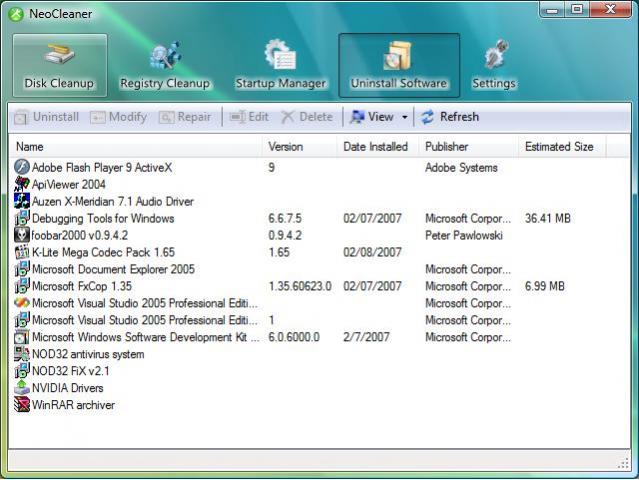
Task: Expand the View dropdown arrow
Action: (405, 117)
